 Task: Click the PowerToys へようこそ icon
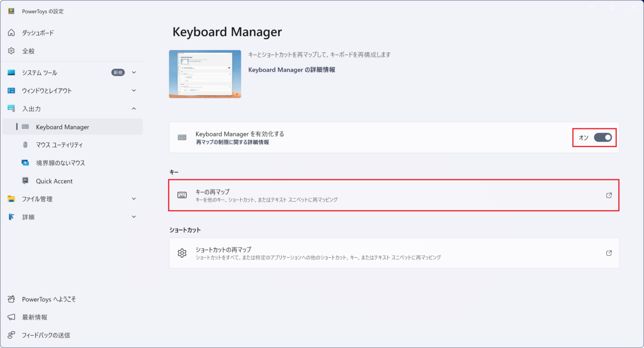point(11,299)
